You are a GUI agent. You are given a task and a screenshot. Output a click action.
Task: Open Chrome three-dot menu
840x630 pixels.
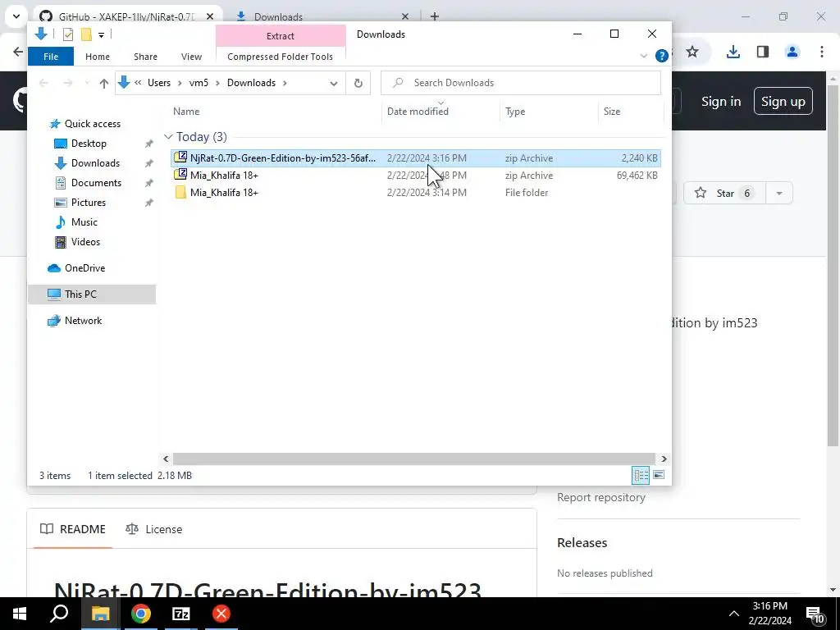(822, 52)
